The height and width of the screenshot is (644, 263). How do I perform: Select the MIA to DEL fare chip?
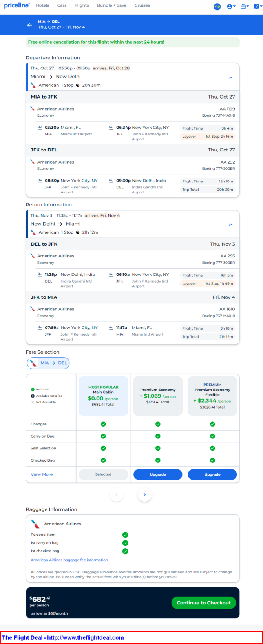point(48,363)
